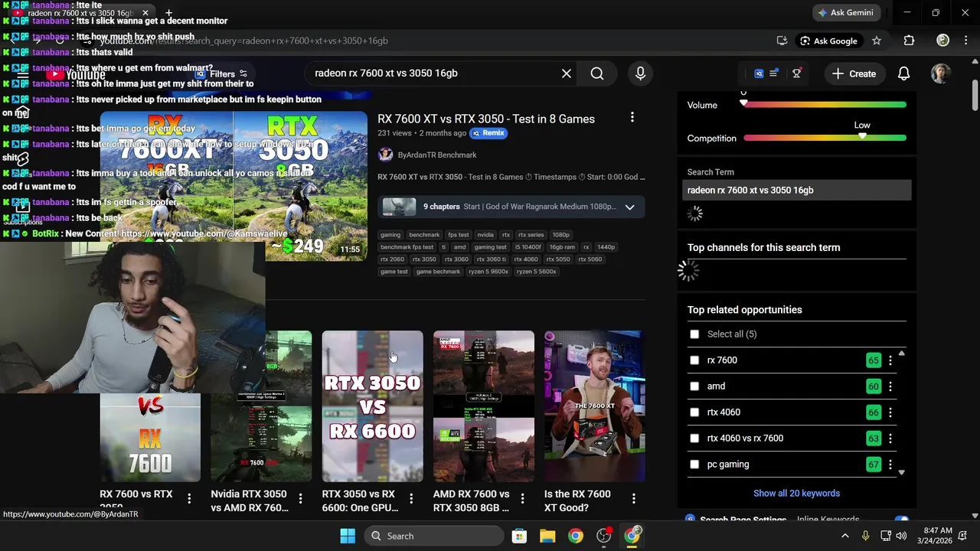Open File Explorer from the taskbar
Image resolution: width=980 pixels, height=551 pixels.
(547, 536)
